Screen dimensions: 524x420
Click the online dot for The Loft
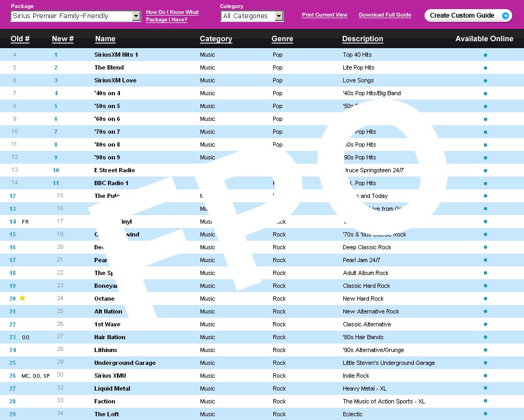(x=486, y=414)
